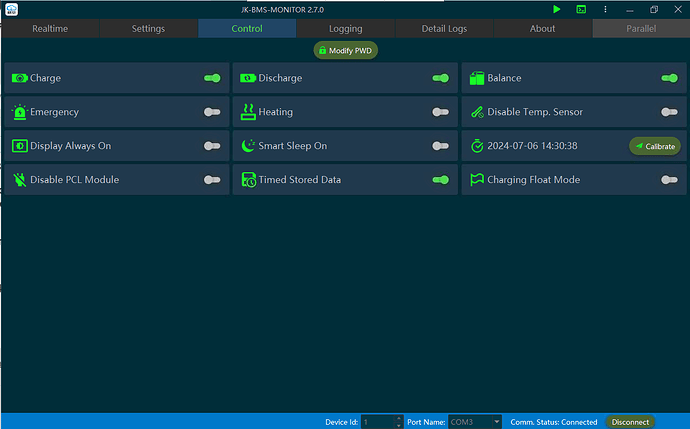Click the Modify PWD button
The height and width of the screenshot is (429, 690).
coord(345,50)
